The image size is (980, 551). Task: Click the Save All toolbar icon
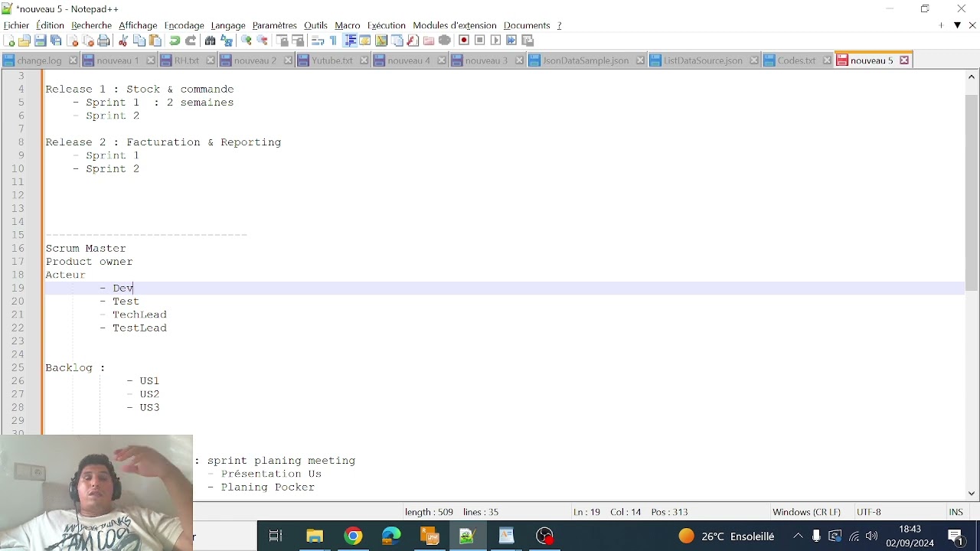56,41
